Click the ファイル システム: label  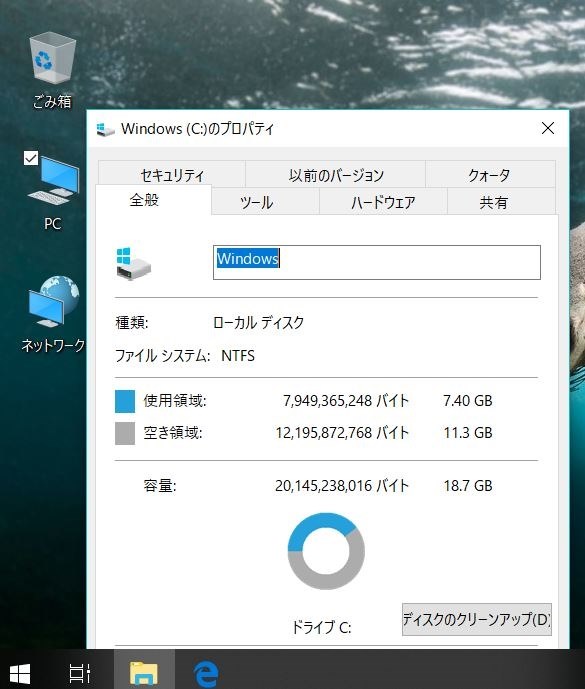[162, 355]
